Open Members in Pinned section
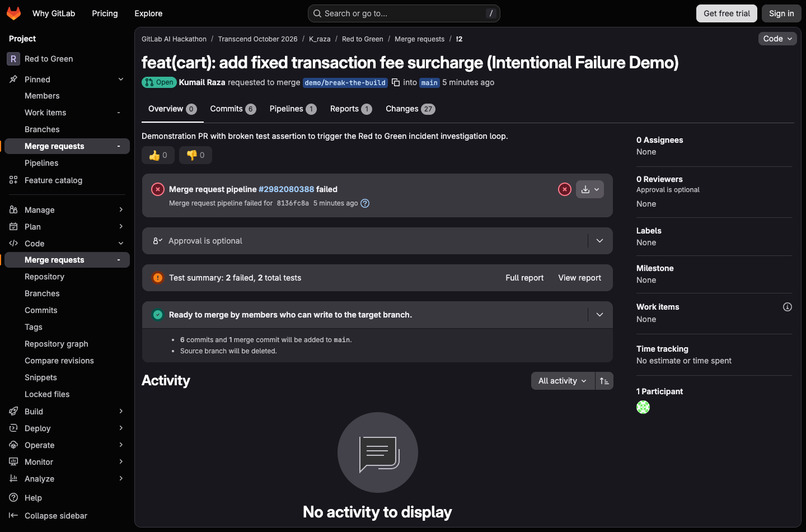This screenshot has height=532, width=806. (x=42, y=96)
